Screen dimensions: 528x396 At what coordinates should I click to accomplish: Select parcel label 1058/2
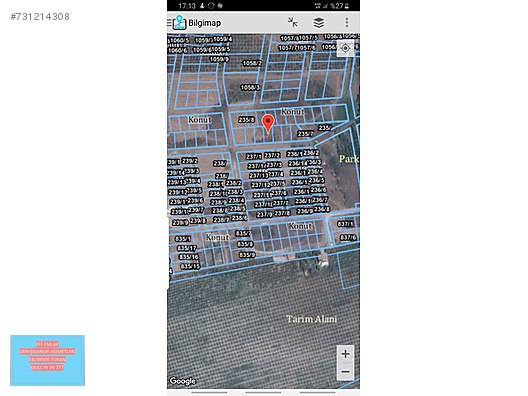(252, 63)
